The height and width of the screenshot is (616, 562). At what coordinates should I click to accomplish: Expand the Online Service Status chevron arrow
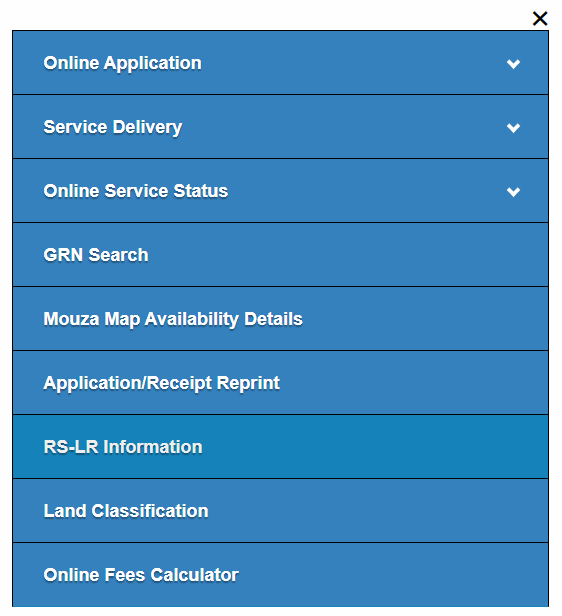[x=513, y=192]
